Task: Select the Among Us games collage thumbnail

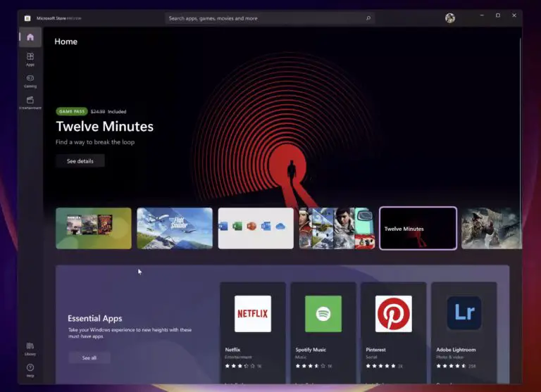Action: click(x=337, y=228)
